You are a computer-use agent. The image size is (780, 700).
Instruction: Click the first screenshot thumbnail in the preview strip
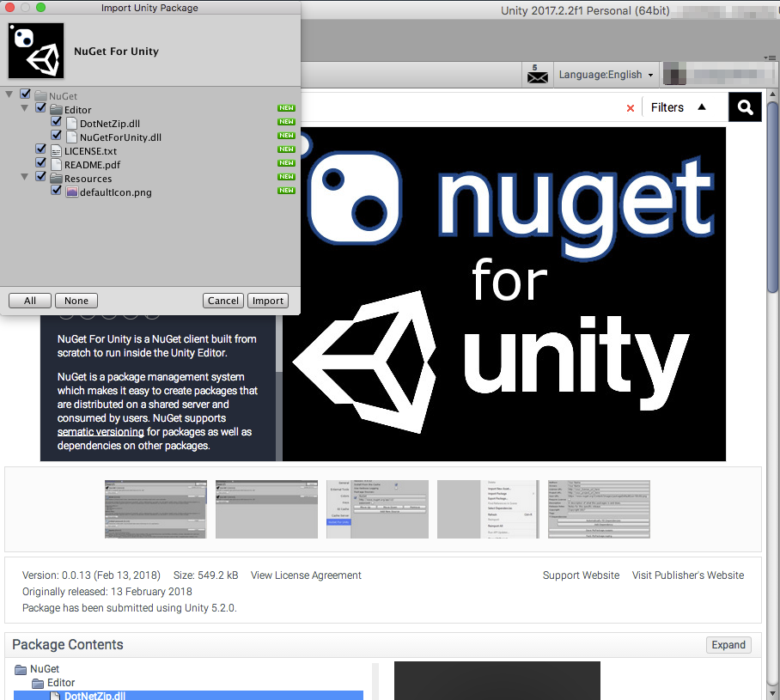coord(155,508)
